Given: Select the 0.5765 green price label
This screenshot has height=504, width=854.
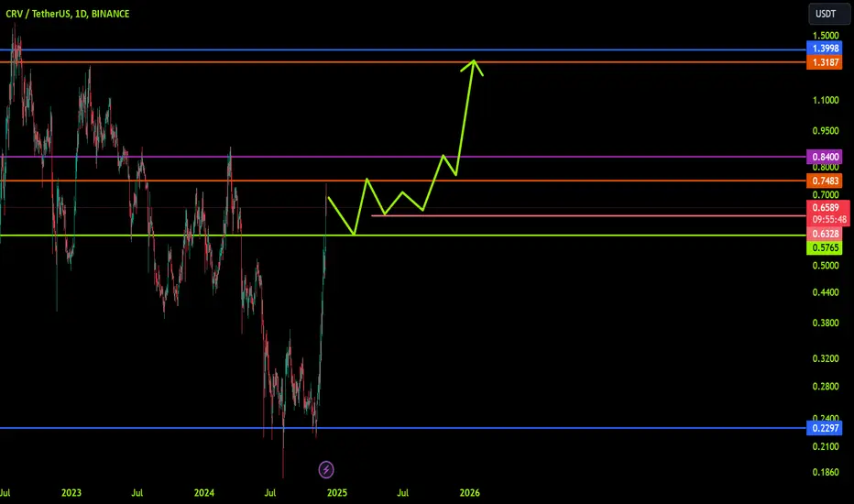Looking at the screenshot, I should coord(825,248).
